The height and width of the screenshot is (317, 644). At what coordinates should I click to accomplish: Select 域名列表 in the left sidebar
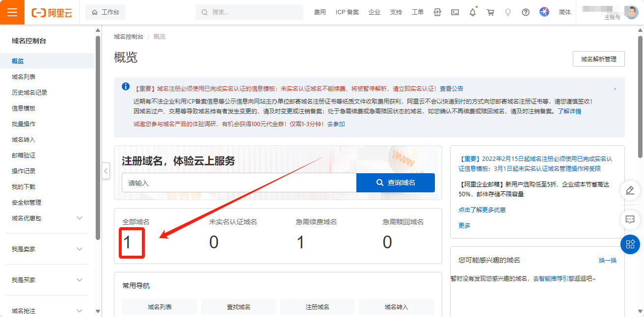pos(24,77)
